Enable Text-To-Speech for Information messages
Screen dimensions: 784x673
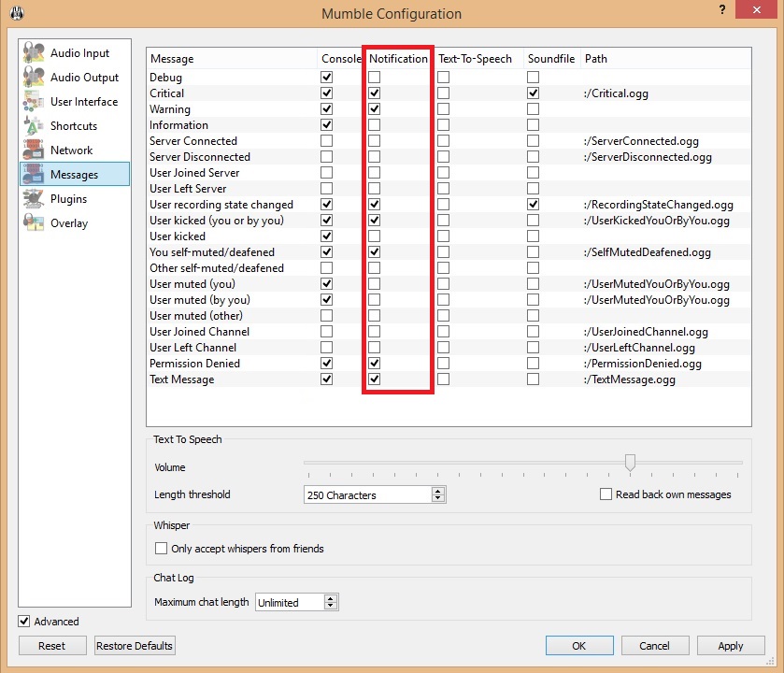point(443,125)
